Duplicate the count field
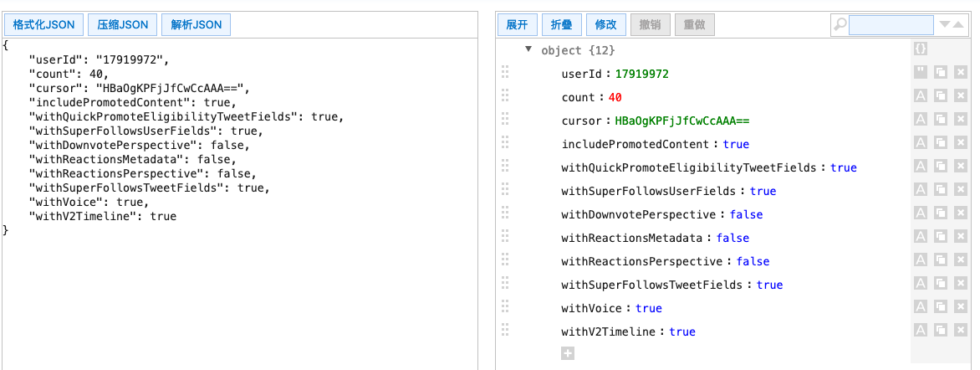 pos(940,96)
